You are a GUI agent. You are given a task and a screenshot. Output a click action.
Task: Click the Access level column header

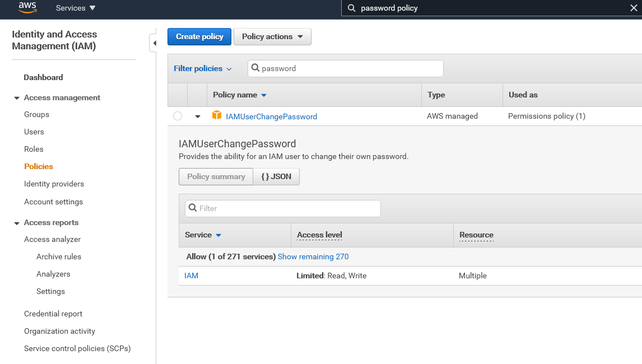coord(319,235)
